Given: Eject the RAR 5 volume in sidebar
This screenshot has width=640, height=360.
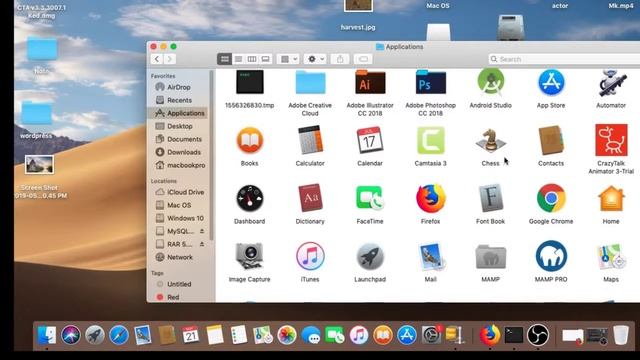Looking at the screenshot, I should pos(202,244).
